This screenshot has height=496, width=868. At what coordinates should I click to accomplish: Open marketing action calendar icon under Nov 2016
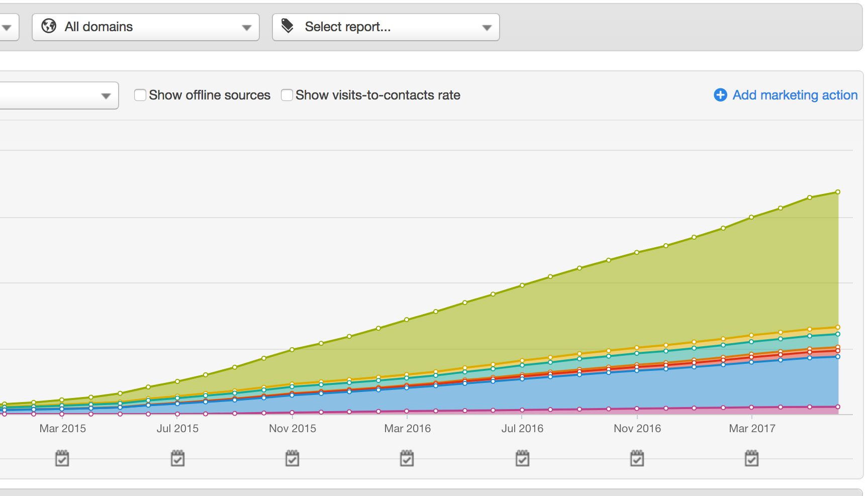tap(637, 458)
